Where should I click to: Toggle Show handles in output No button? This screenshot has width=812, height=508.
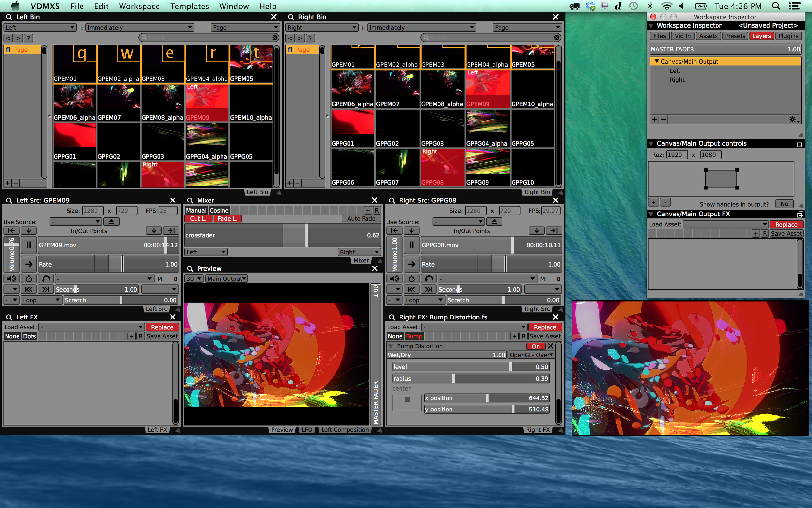point(784,203)
